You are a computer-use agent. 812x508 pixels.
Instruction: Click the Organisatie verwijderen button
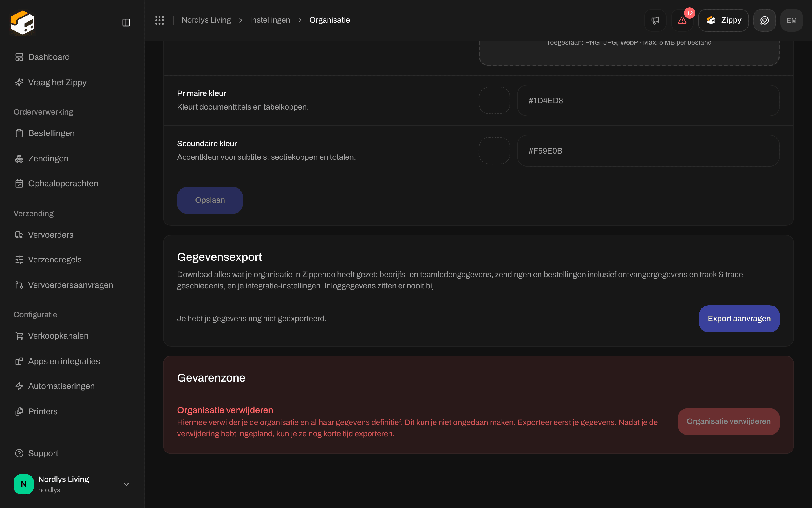[729, 422]
